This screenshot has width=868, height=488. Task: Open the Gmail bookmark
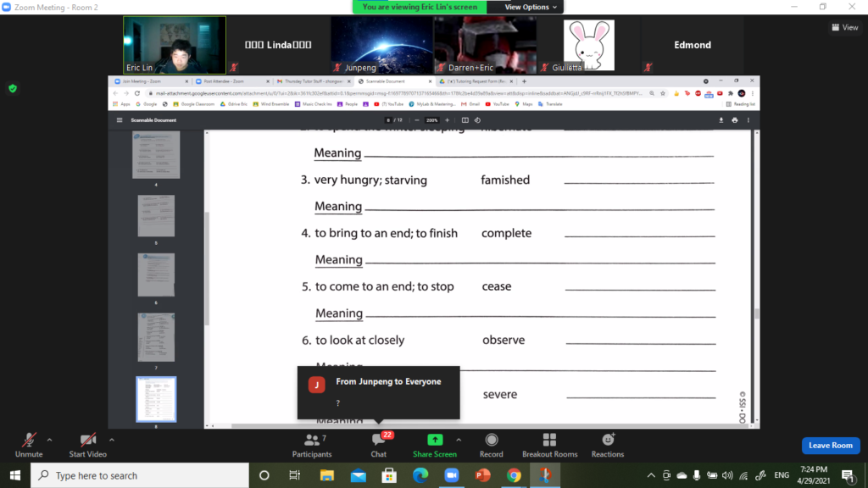[470, 104]
